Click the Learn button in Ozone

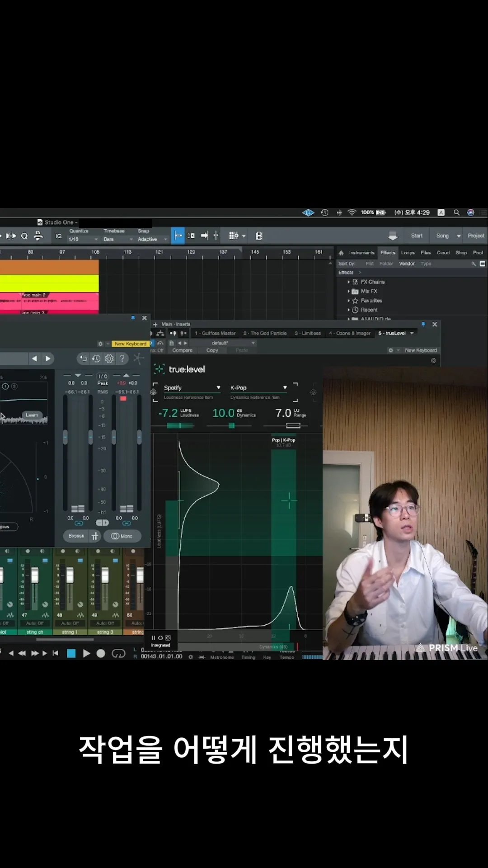[x=32, y=415]
